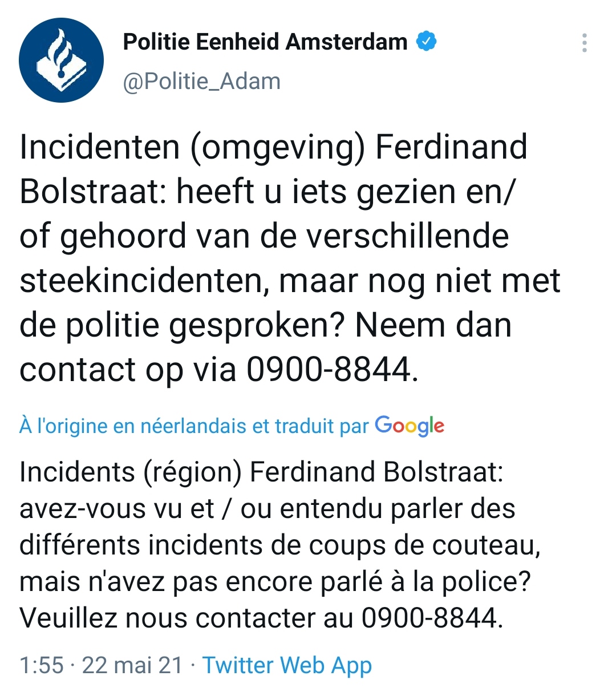
Task: Open the Politie Amsterdam profile avatar
Action: click(x=61, y=60)
